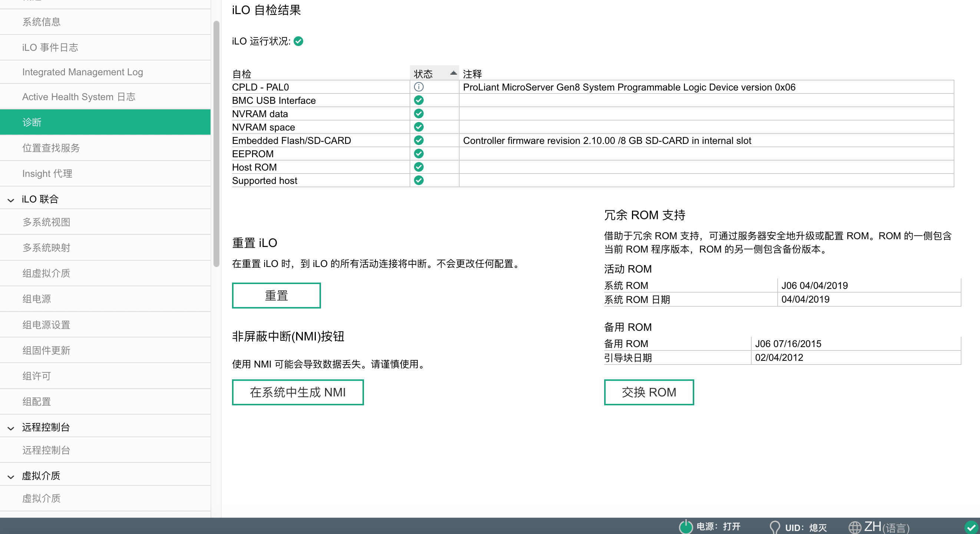Open the 远程控制台 sub-item
980x534 pixels.
(x=105, y=450)
